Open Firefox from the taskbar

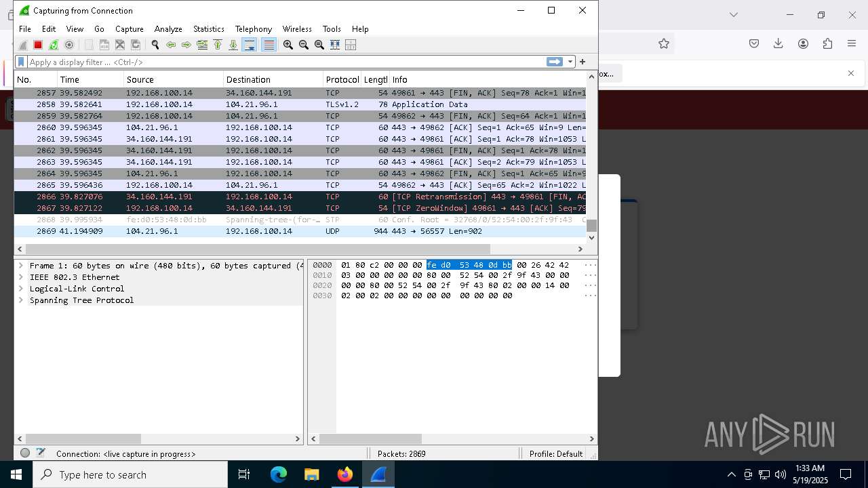coord(345,474)
